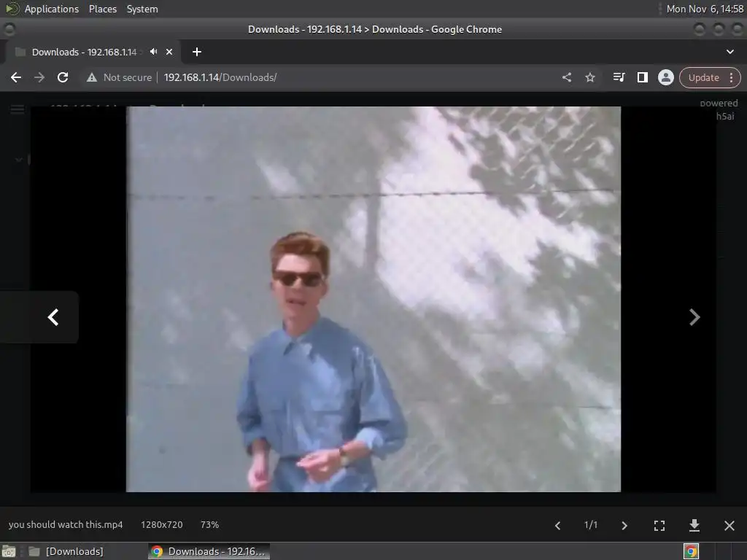747x560 pixels.
Task: Select Chrome Downloads task in taskbar
Action: [x=209, y=551]
